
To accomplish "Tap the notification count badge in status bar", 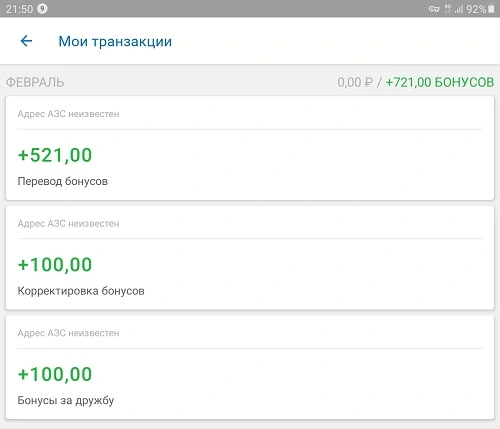I will coord(42,8).
